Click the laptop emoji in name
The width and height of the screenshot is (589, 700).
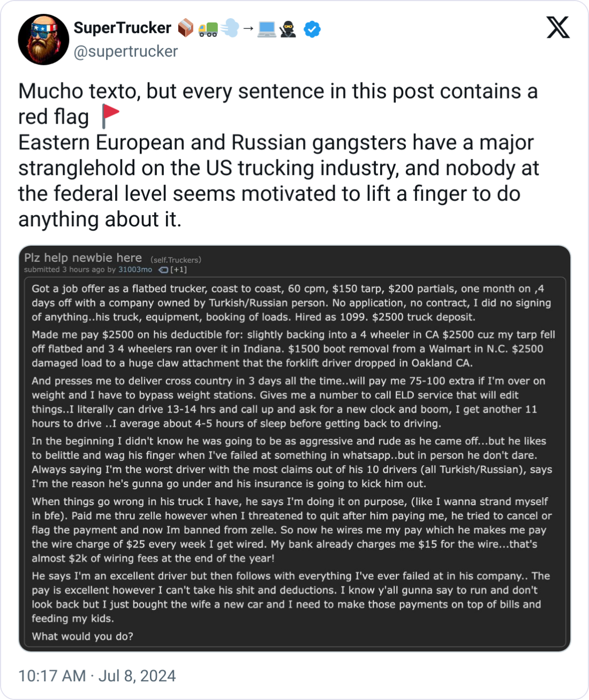pos(266,29)
